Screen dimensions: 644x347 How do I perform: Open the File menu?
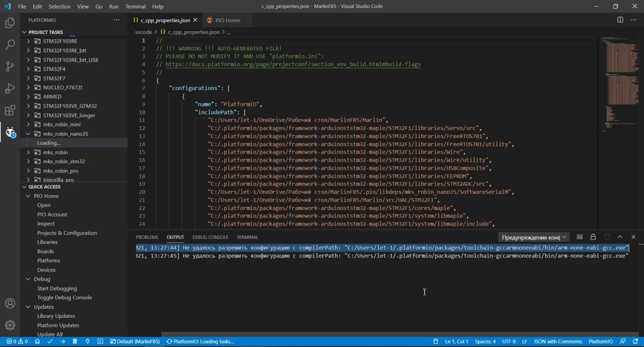tap(22, 7)
